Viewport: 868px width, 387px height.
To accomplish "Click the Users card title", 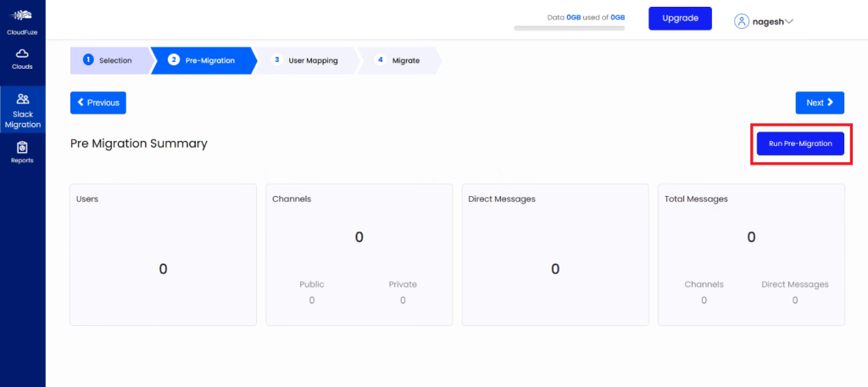I will (x=87, y=199).
